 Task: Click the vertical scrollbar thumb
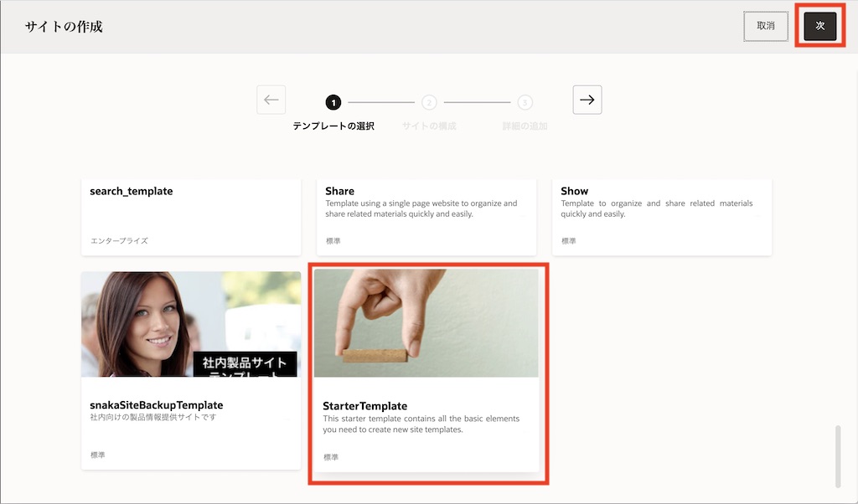[838, 456]
